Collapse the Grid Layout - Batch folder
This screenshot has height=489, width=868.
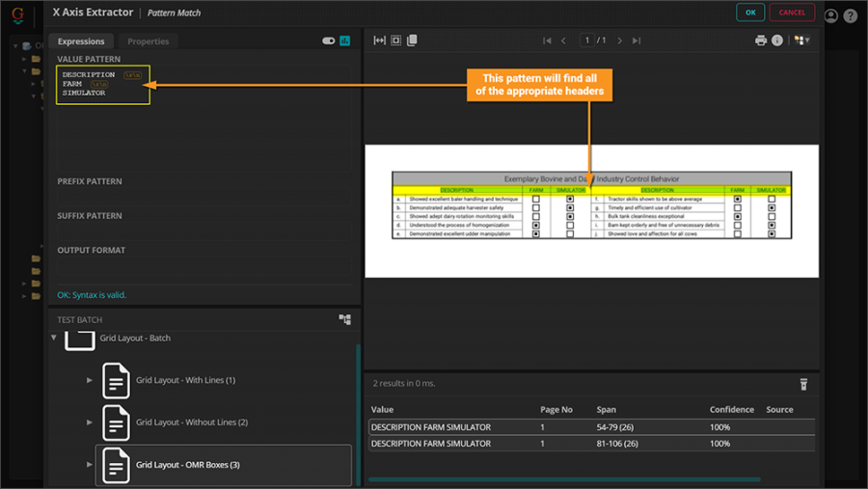(54, 339)
